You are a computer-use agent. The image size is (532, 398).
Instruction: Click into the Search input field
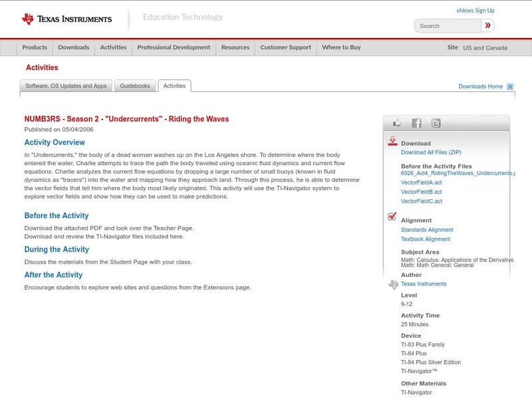(448, 26)
